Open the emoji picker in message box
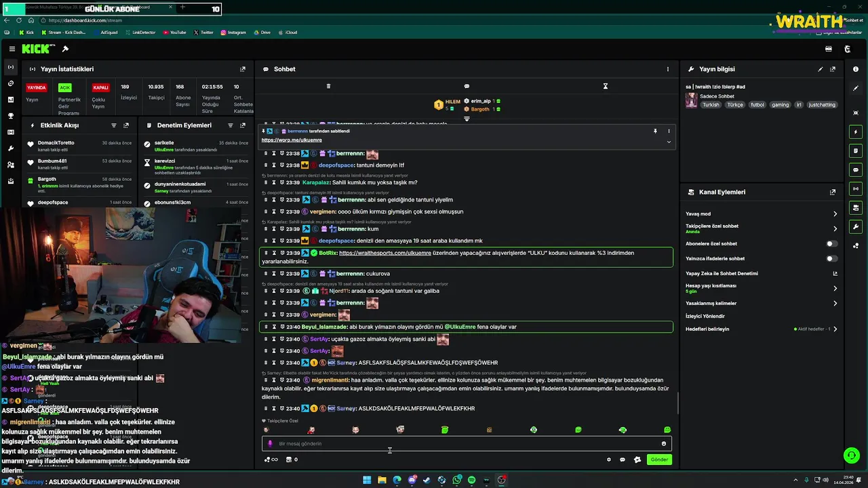 click(x=664, y=443)
